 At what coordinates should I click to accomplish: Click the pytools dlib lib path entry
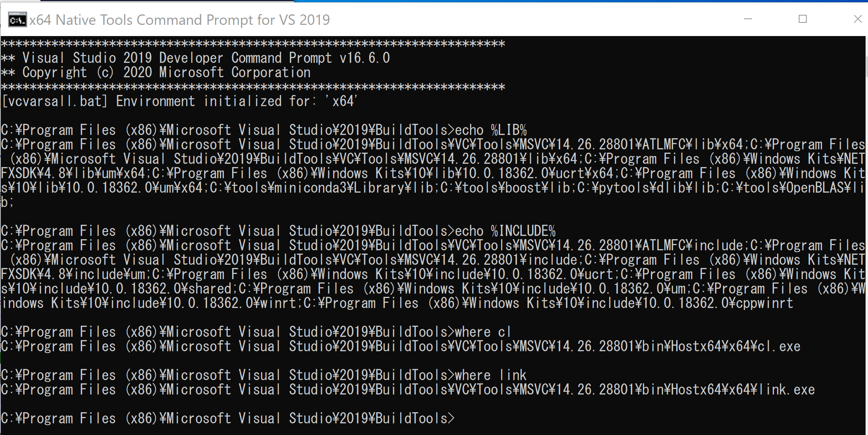coord(646,188)
